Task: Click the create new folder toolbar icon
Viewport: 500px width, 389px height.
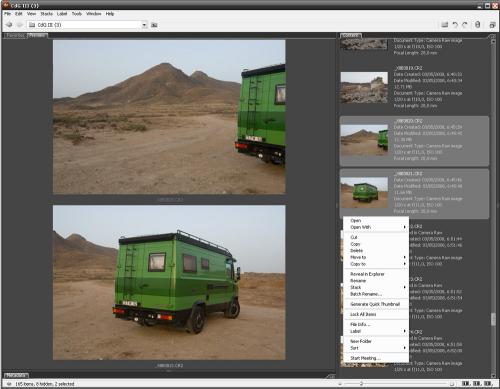Action: point(444,25)
